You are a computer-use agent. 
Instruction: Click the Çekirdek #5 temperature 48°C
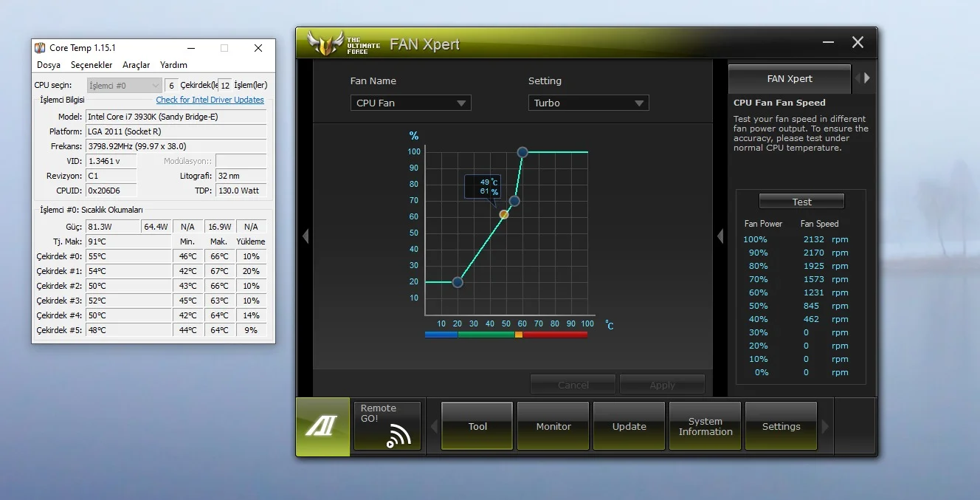128,330
